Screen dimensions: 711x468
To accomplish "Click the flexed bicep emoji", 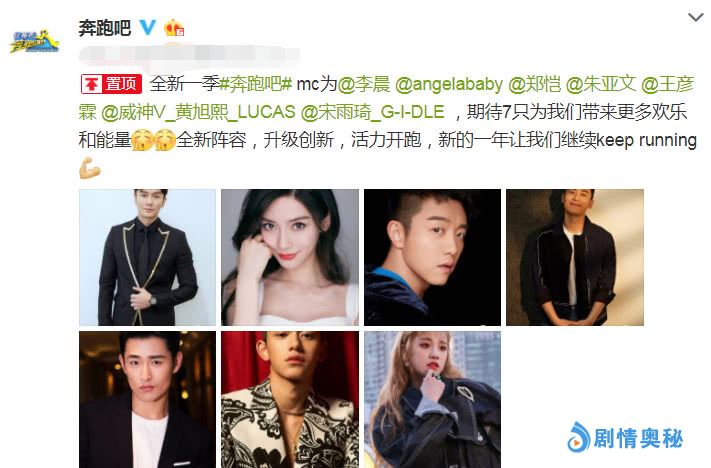I will point(90,168).
